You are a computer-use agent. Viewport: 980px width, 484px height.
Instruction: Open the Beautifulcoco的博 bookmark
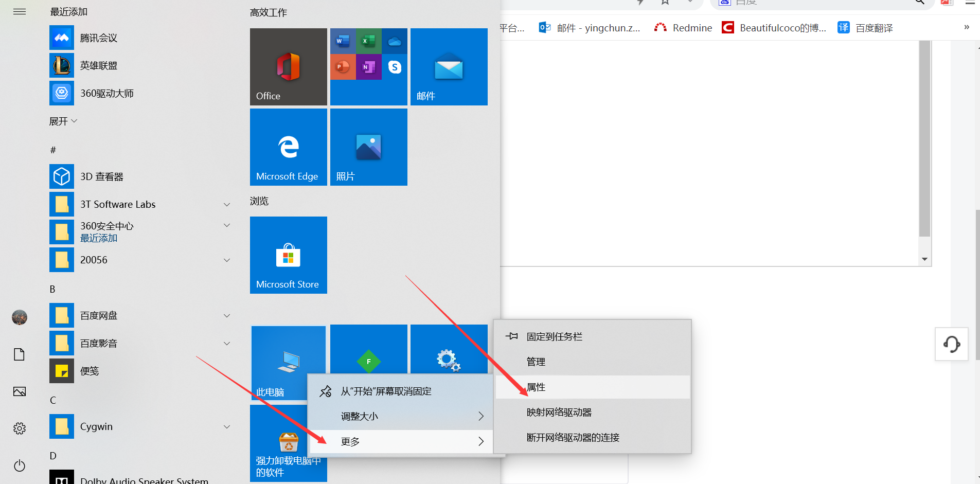(x=774, y=28)
